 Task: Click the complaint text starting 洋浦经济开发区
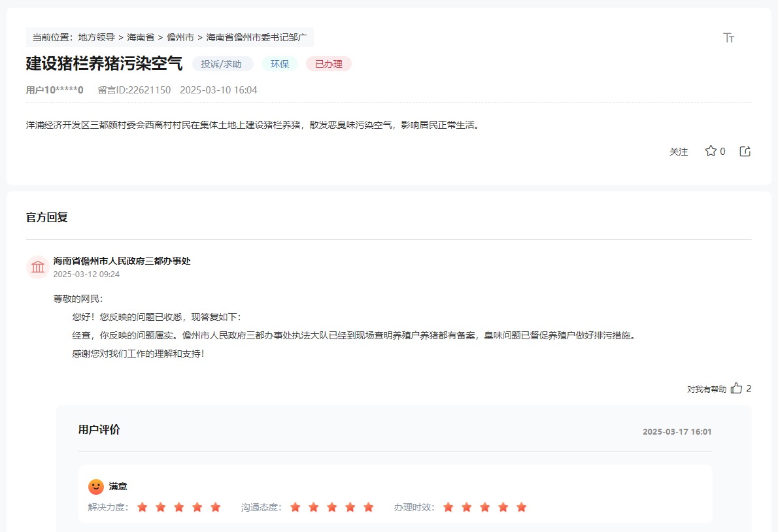(x=254, y=125)
